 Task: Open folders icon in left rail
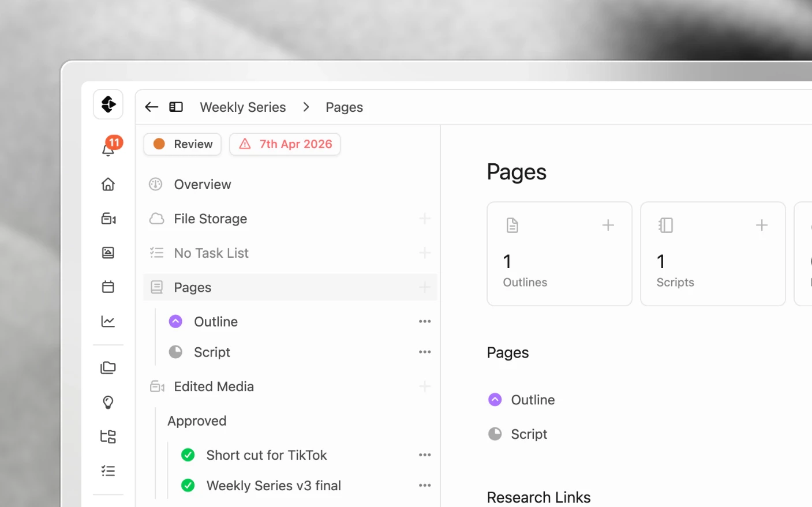tap(108, 367)
